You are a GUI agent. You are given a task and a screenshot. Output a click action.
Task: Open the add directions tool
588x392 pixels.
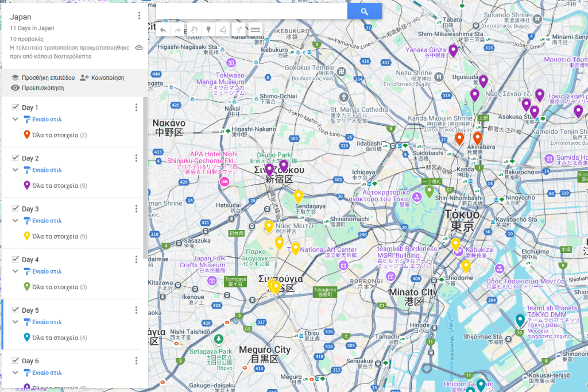[x=238, y=29]
